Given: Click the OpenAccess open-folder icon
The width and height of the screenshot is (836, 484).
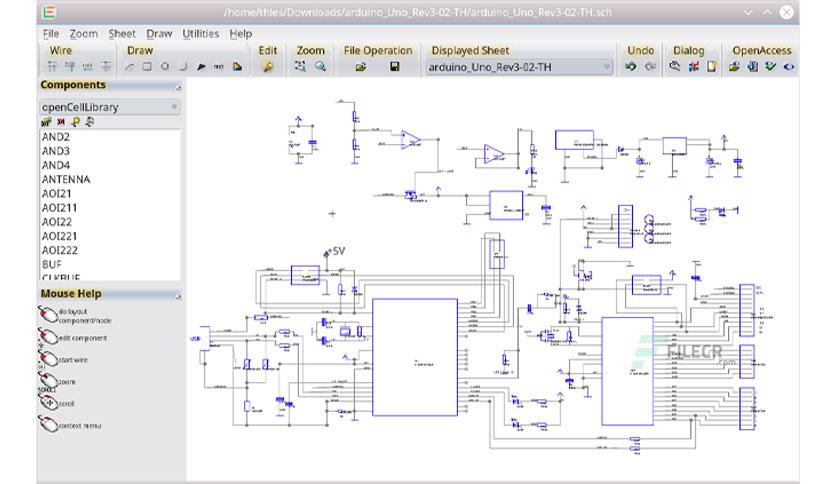Looking at the screenshot, I should point(734,67).
